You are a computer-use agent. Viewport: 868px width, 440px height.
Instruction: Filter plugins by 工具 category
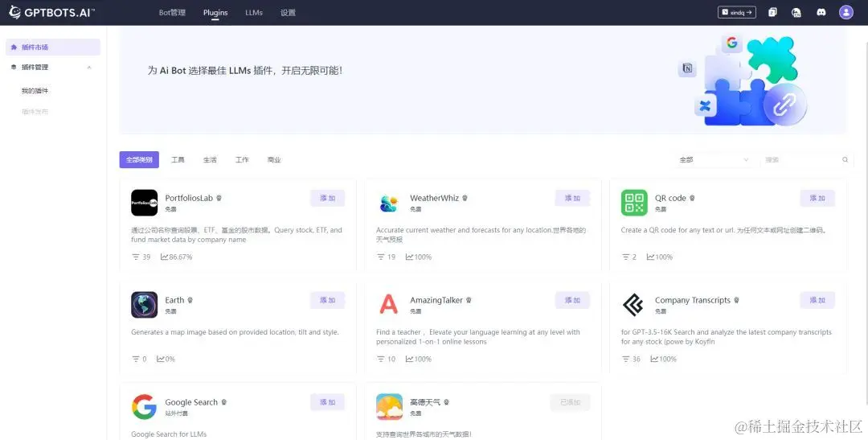tap(178, 159)
